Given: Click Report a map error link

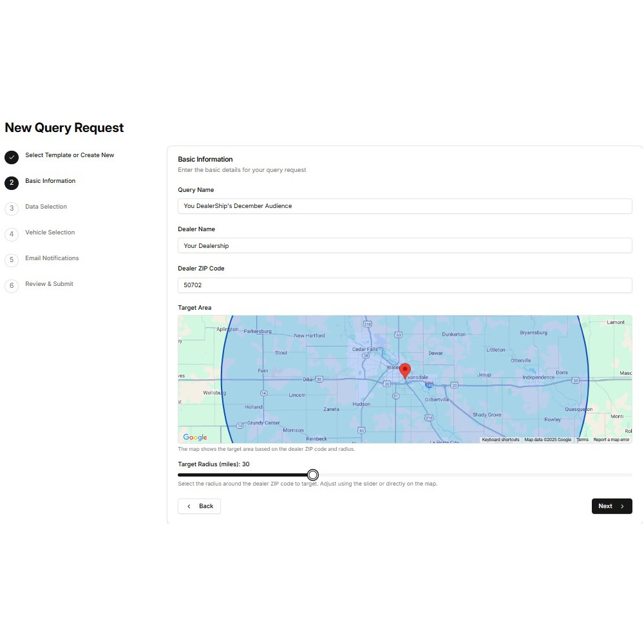Looking at the screenshot, I should coord(611,440).
